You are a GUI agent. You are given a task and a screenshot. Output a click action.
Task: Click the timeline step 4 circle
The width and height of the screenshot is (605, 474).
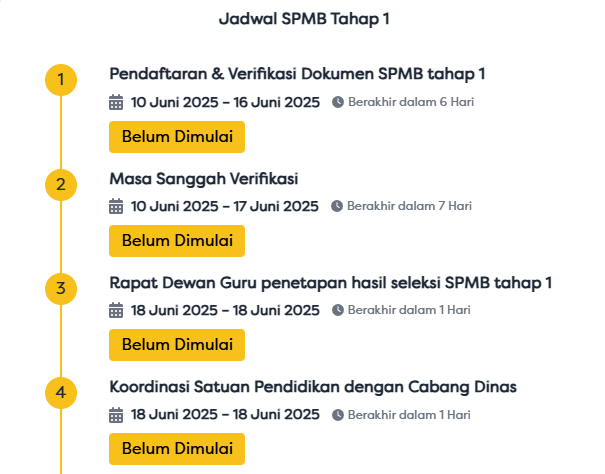point(61,393)
